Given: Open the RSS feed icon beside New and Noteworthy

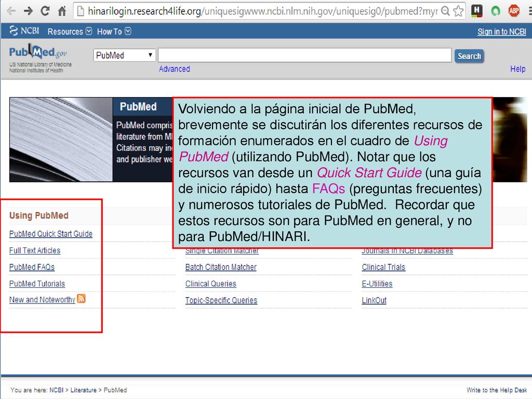Looking at the screenshot, I should point(81,299).
